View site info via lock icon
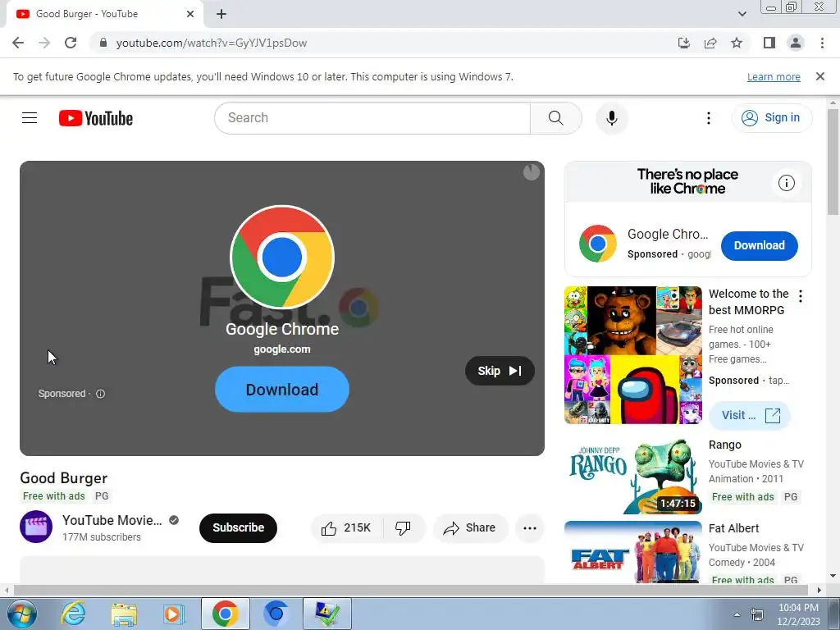 [103, 43]
